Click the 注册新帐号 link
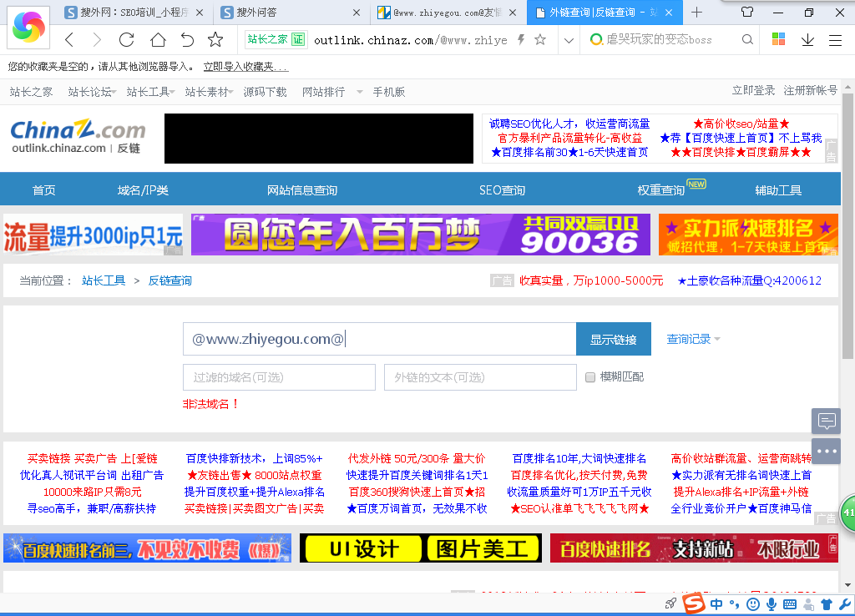Viewport: 855px width, 616px height. click(x=810, y=90)
